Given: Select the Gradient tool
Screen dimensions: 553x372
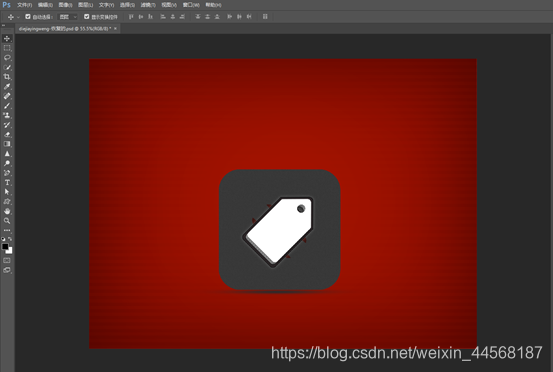Looking at the screenshot, I should pyautogui.click(x=7, y=144).
